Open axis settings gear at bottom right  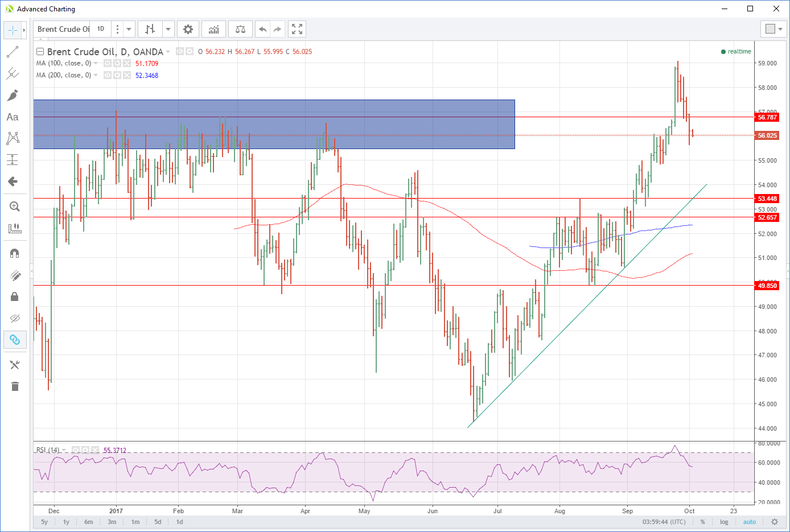(775, 522)
